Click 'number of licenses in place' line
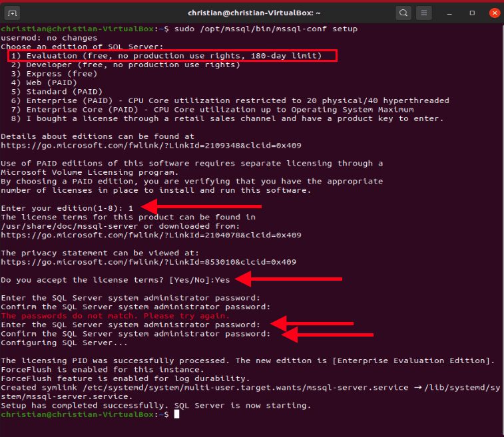This screenshot has width=504, height=437. (156, 190)
